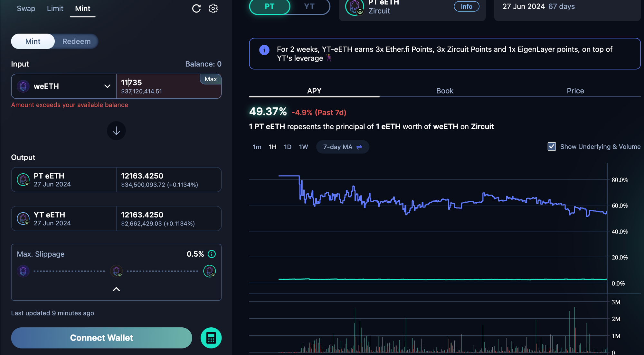Click the YT eETH output amount 12163.4250
The image size is (644, 355).
[x=142, y=215]
